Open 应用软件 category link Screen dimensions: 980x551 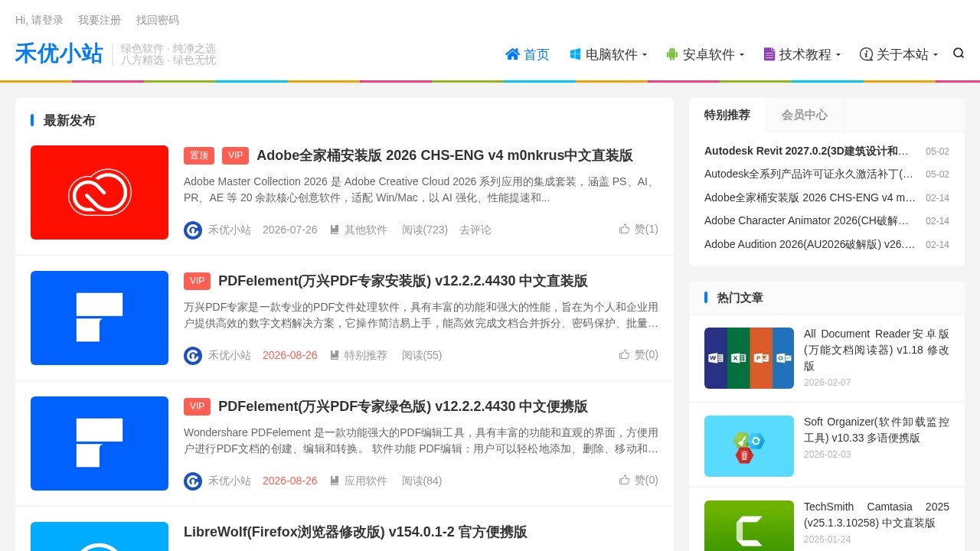tap(366, 481)
